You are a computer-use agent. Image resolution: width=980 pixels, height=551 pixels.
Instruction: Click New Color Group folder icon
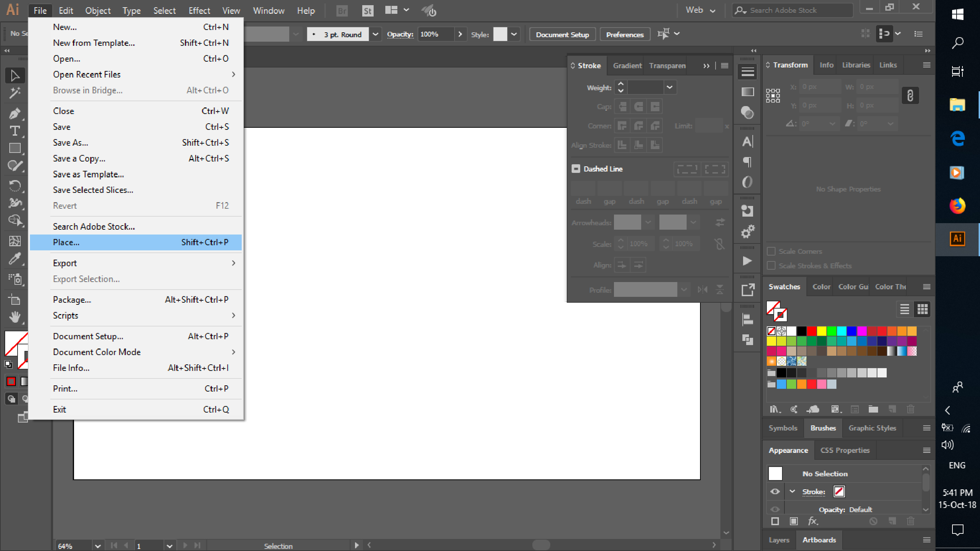coord(874,409)
